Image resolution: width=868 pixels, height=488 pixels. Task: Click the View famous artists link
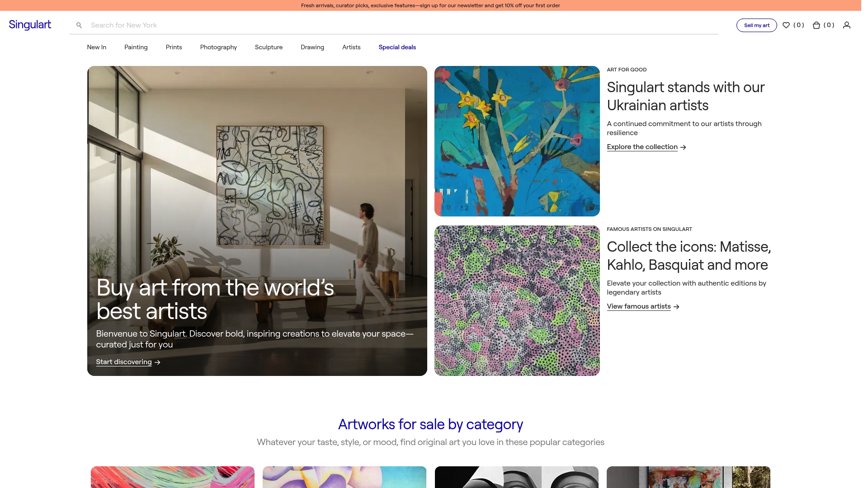click(638, 306)
